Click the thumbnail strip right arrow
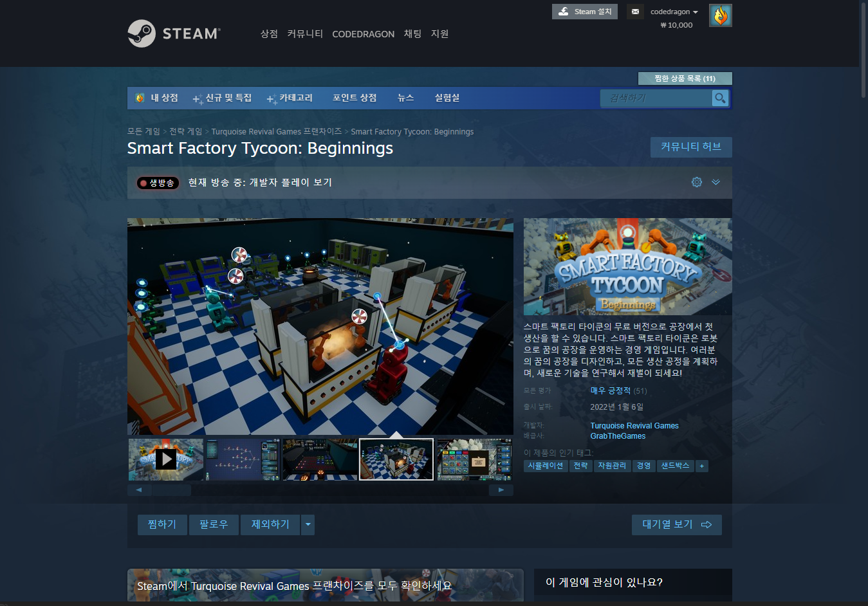868x606 pixels. (501, 490)
